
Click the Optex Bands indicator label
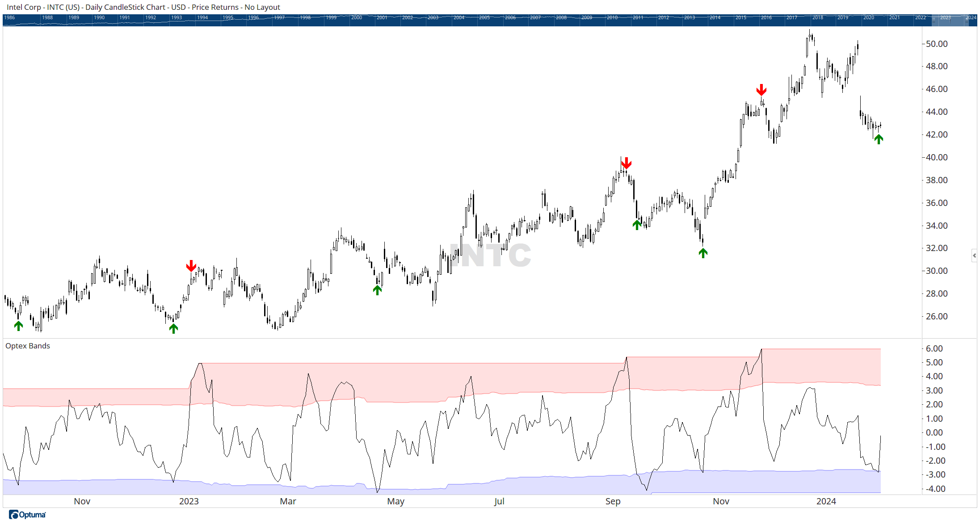[x=28, y=346]
